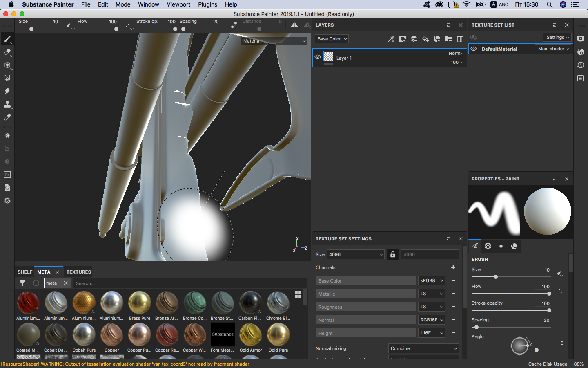588x368 pixels.
Task: Hide Layer 1 using eye icon
Action: (x=318, y=57)
